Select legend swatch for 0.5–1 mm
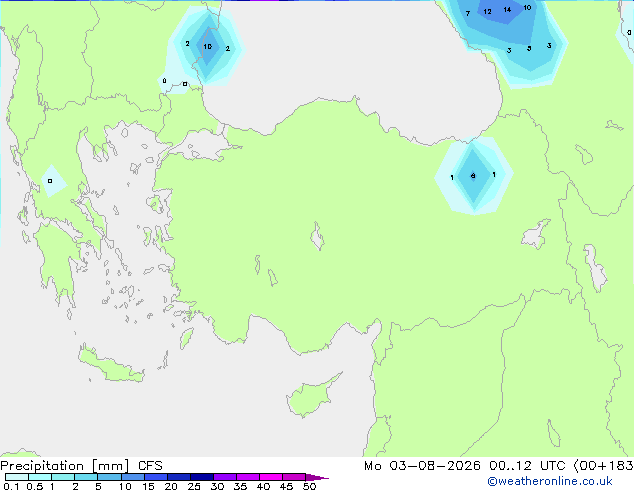Image resolution: width=634 pixels, height=490 pixels. 40,477
